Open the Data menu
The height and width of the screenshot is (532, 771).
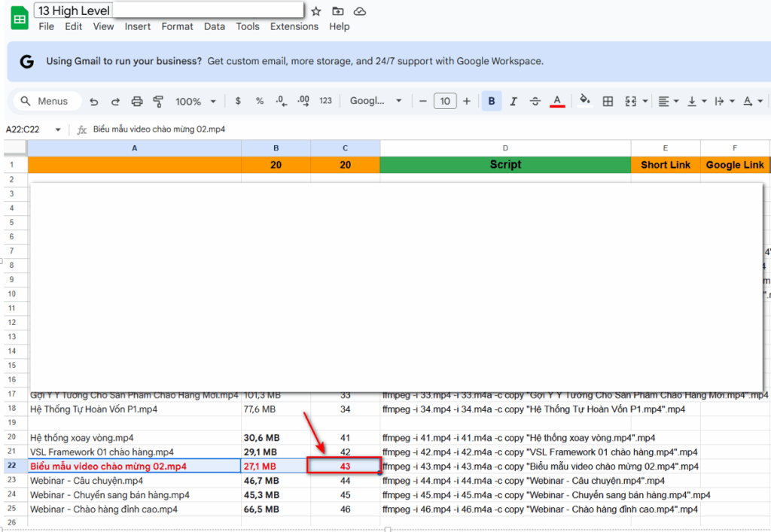215,26
